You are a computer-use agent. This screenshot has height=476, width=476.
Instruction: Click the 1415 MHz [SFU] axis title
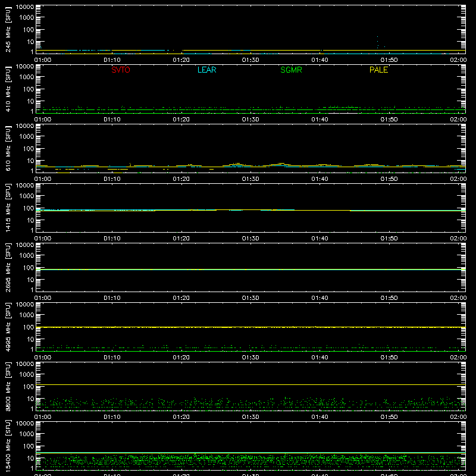point(8,208)
